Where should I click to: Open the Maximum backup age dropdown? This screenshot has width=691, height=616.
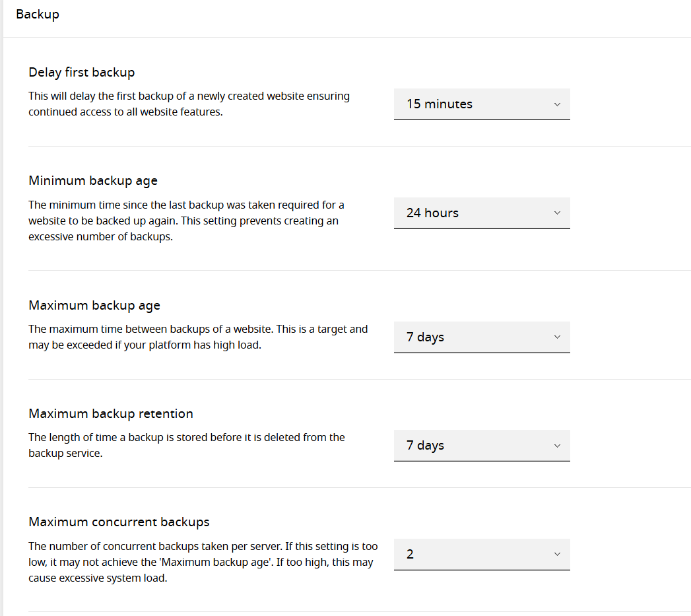point(481,337)
